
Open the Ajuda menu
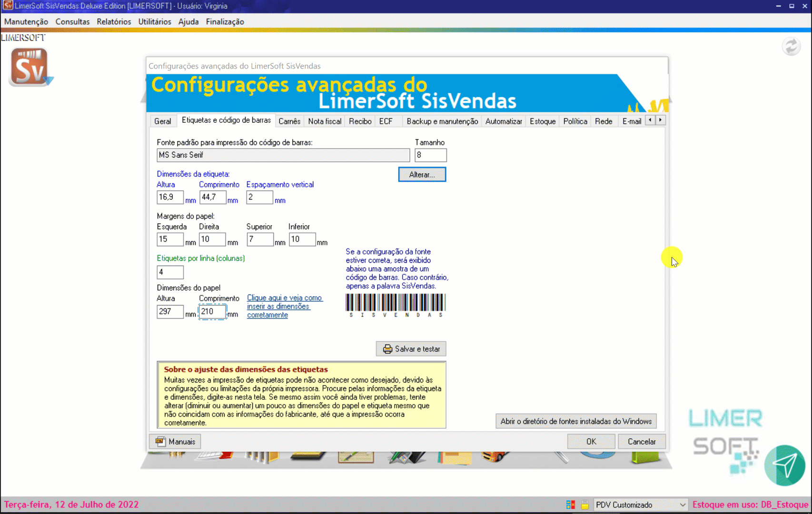188,22
